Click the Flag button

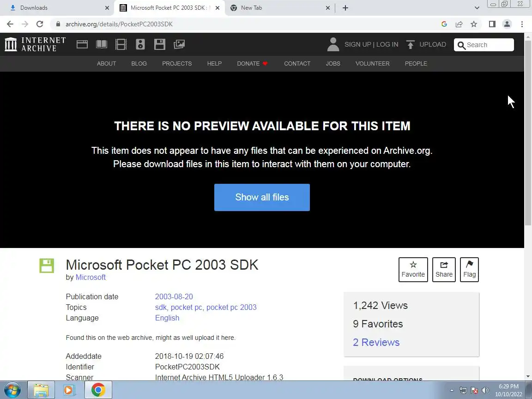coord(469,270)
